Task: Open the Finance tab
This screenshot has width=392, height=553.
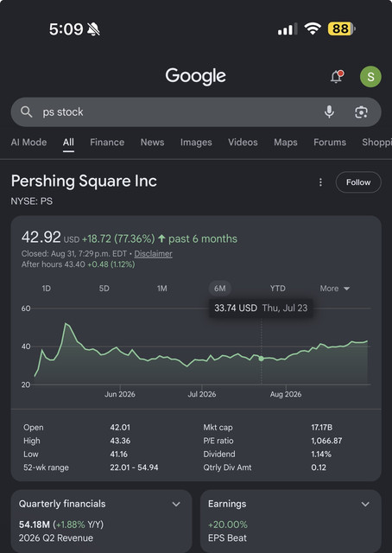Action: [x=107, y=143]
